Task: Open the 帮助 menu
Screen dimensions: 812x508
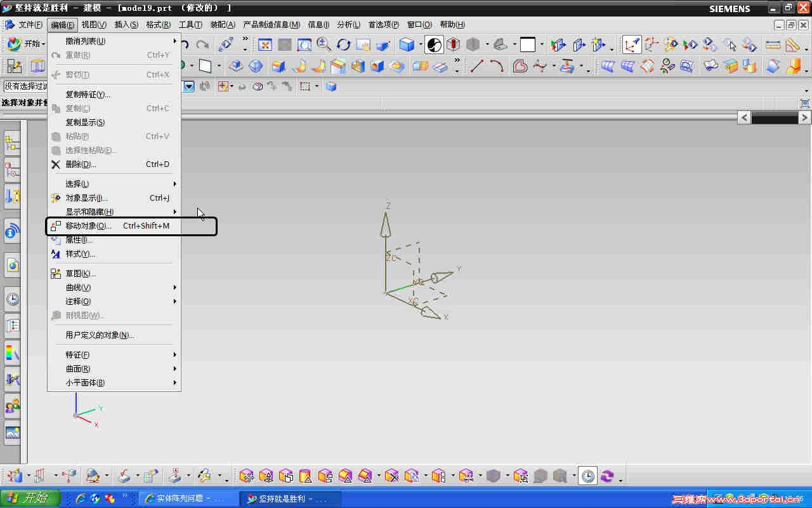Action: pyautogui.click(x=452, y=25)
